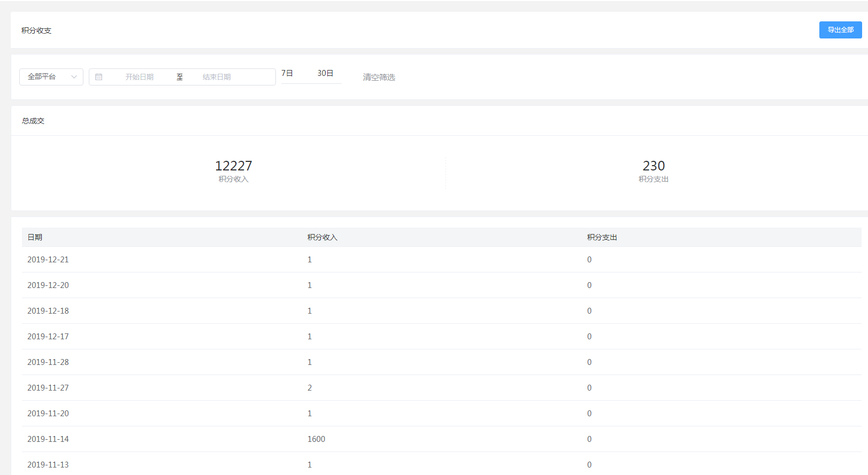
Task: Click expense value 0 in 2019-12-21 row
Action: coord(589,260)
